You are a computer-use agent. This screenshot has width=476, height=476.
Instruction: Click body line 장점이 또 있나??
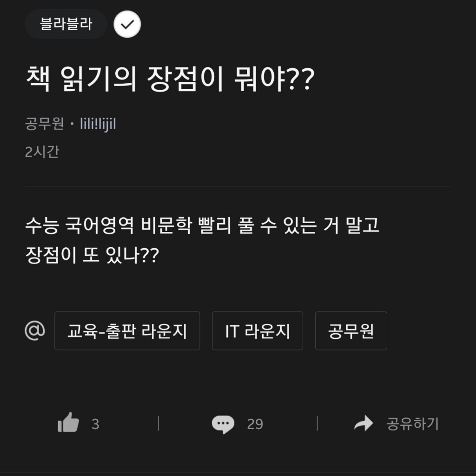click(92, 255)
